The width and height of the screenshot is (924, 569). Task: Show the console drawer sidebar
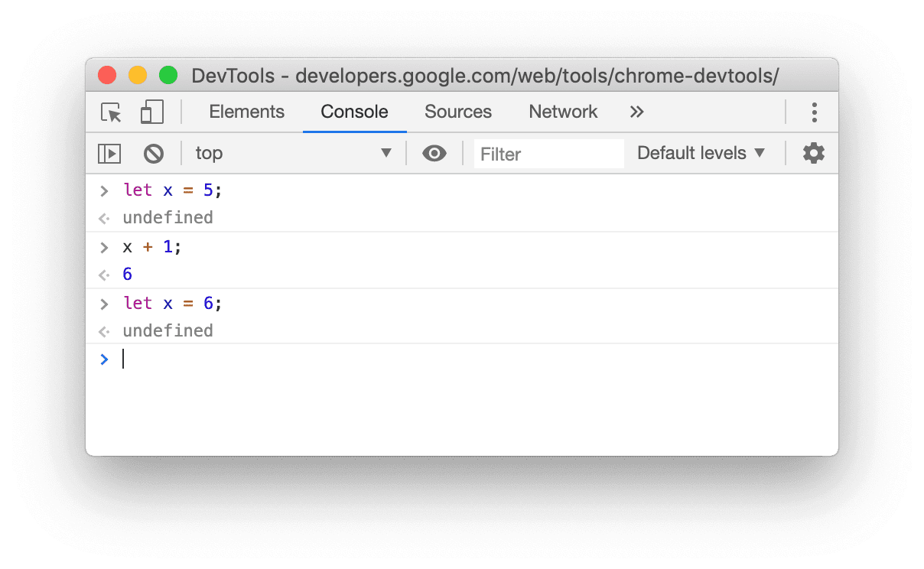[x=109, y=153]
